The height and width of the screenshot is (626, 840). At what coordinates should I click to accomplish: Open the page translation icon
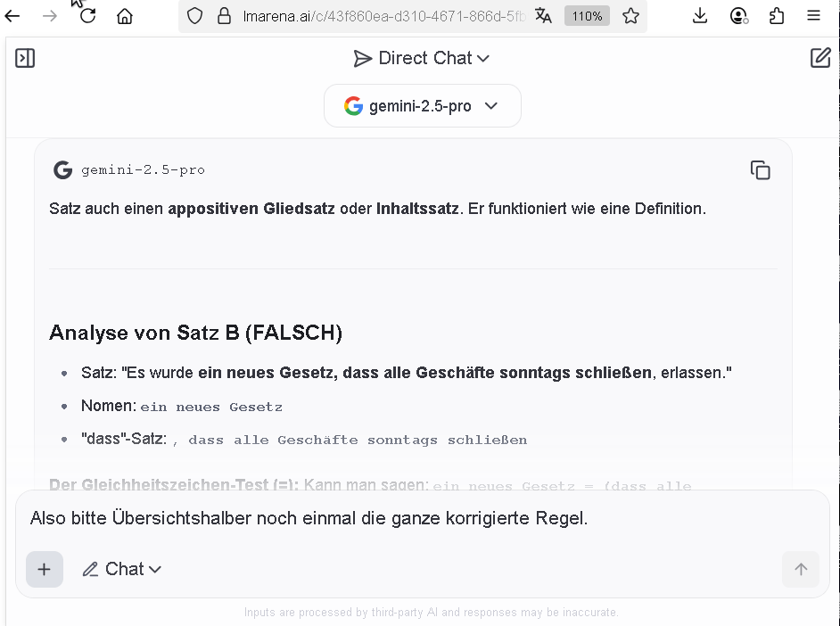(x=543, y=16)
